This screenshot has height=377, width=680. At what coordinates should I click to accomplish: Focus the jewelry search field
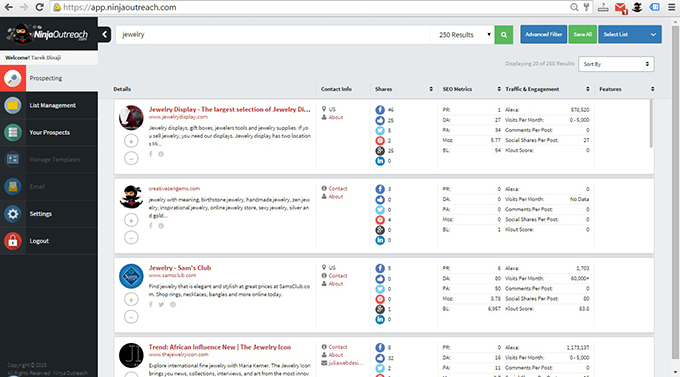273,35
